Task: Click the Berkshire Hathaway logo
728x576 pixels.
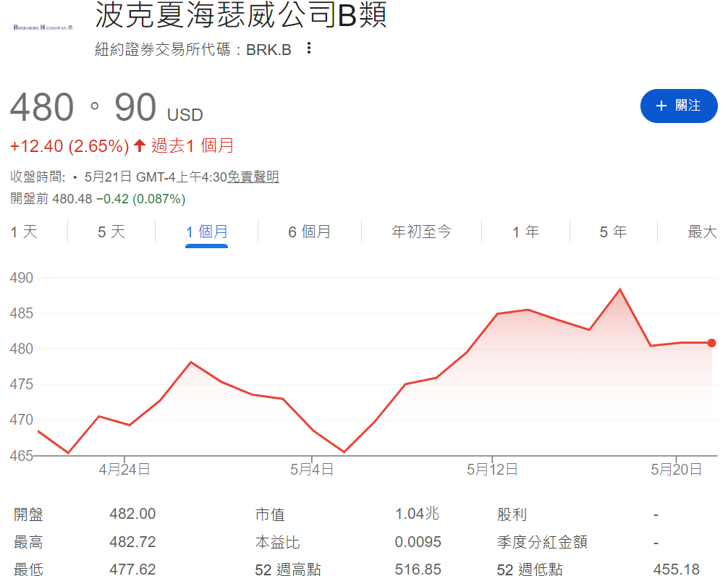Action: [x=43, y=27]
